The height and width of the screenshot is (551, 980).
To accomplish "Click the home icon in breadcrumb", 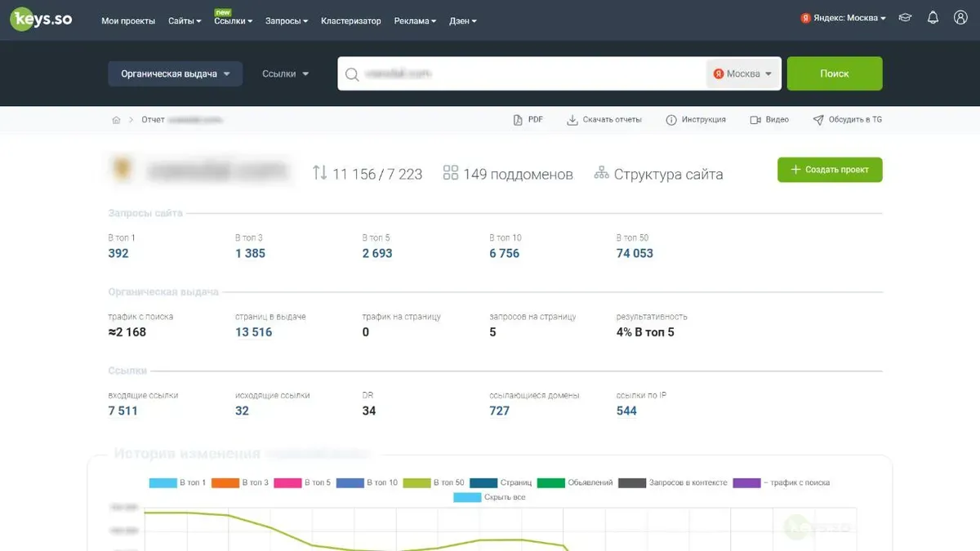I will click(116, 120).
